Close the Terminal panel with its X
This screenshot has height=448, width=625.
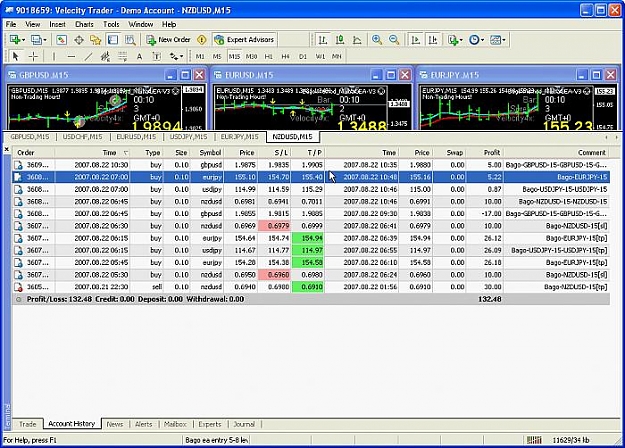pyautogui.click(x=6, y=149)
